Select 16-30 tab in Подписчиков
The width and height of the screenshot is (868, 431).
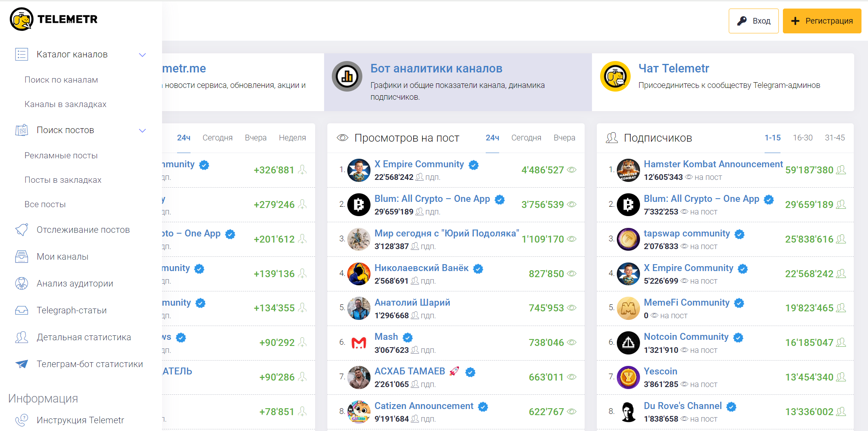coord(802,138)
